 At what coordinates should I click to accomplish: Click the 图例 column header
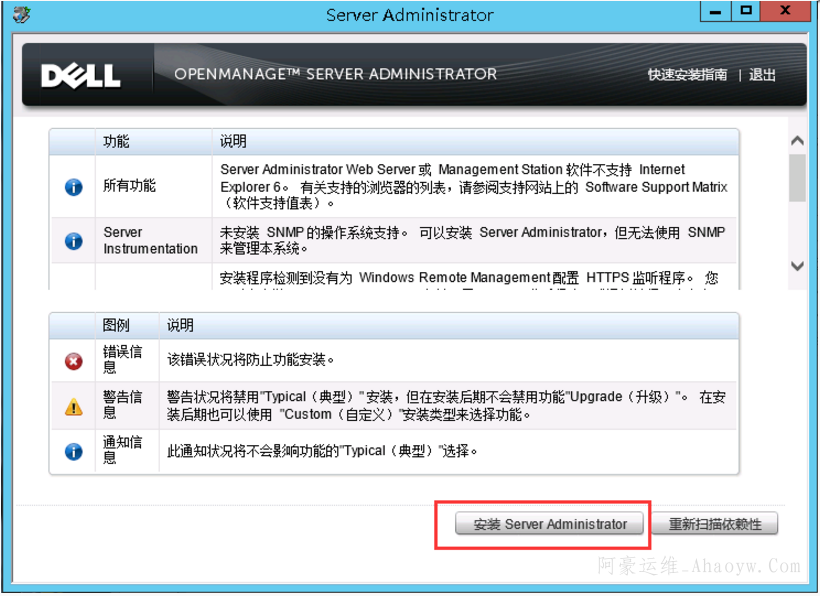[116, 325]
